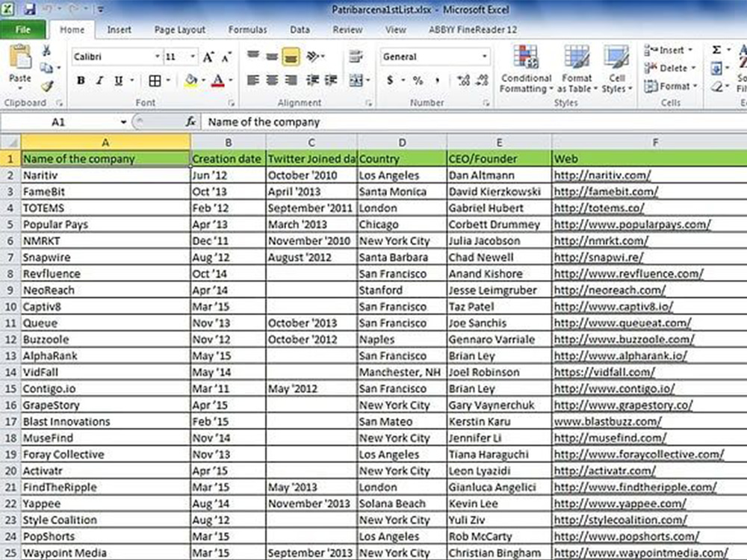Click the Select All corner box
This screenshot has height=560, width=747.
coord(10,143)
